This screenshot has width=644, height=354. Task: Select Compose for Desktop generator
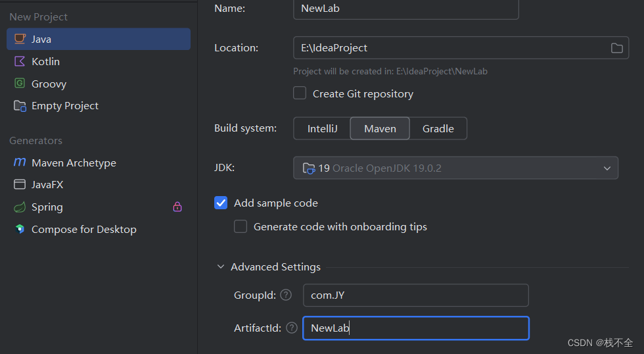tap(99, 229)
